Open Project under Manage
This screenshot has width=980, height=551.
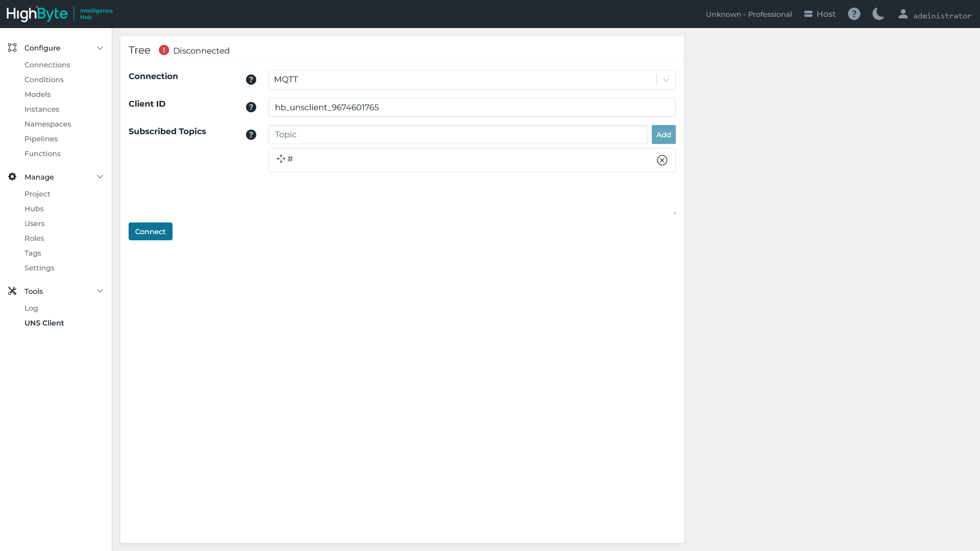point(37,194)
